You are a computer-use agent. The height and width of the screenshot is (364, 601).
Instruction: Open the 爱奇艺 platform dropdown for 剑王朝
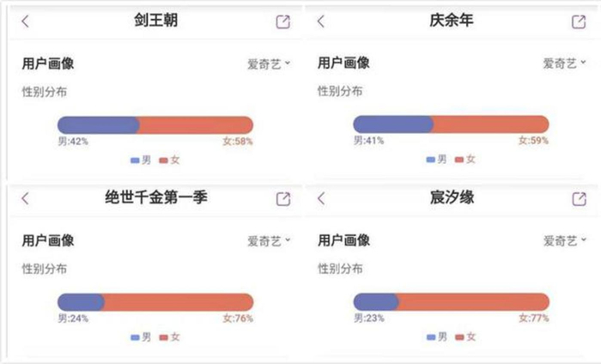(x=270, y=64)
